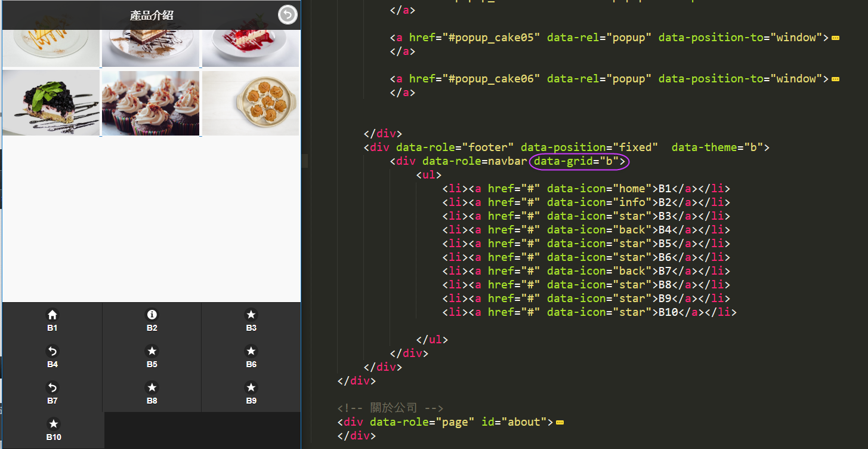
Task: Tap the home icon for B1
Action: tap(52, 315)
